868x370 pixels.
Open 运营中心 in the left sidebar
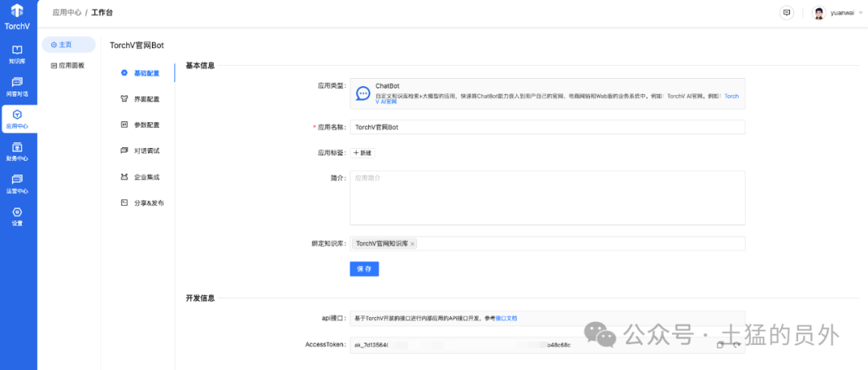point(17,184)
